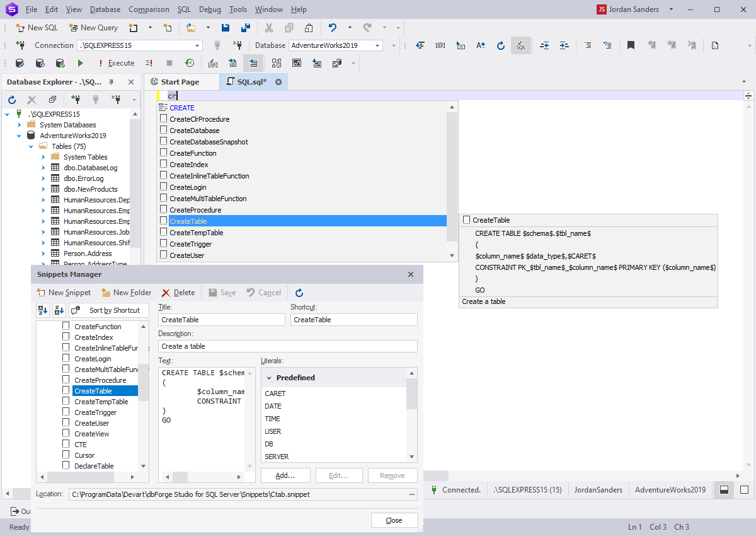Sort snippets by shortcut ascending

(x=42, y=310)
